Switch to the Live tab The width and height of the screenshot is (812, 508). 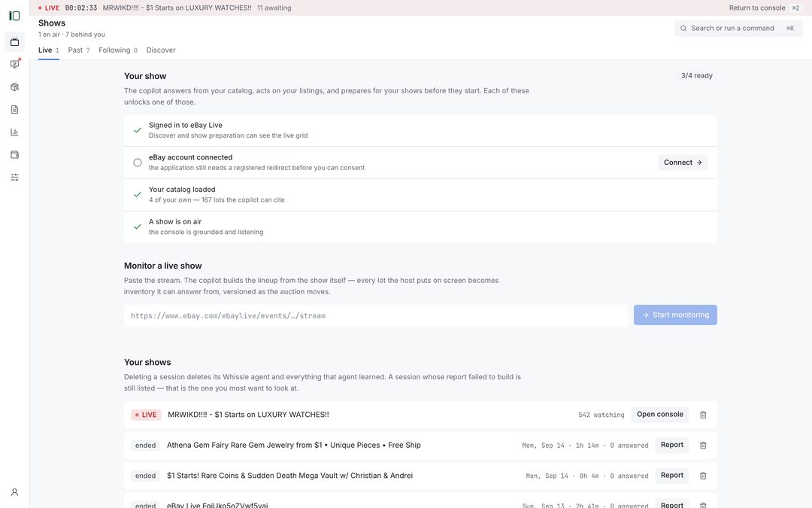pyautogui.click(x=49, y=50)
